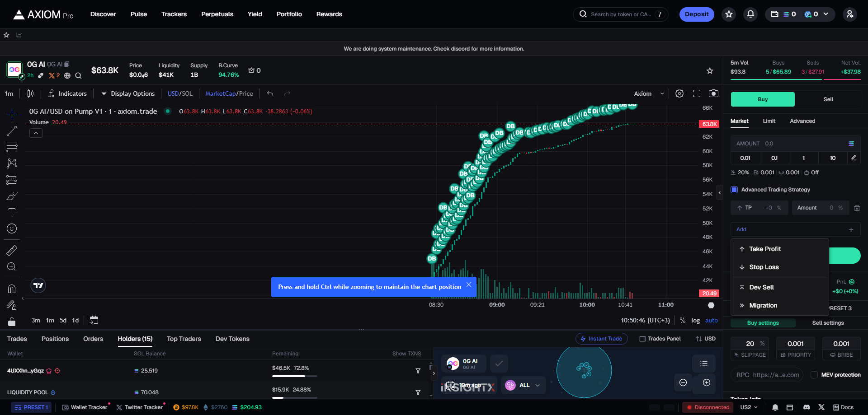
Task: Focus the token search field
Action: click(621, 14)
